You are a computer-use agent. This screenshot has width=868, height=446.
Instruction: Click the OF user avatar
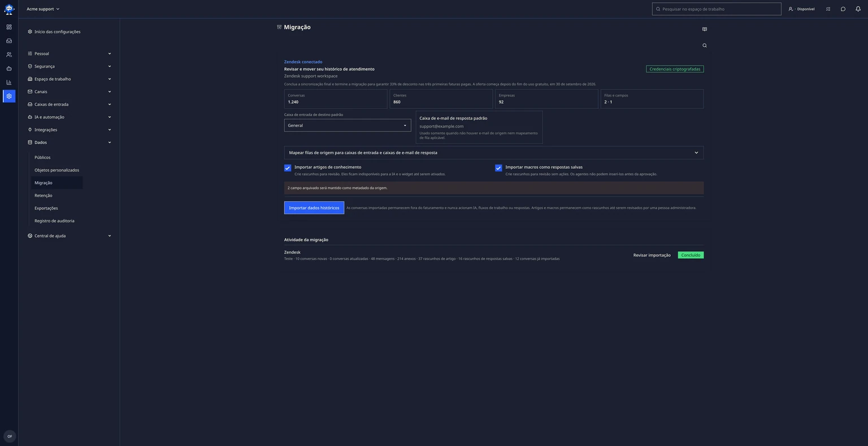(x=10, y=436)
